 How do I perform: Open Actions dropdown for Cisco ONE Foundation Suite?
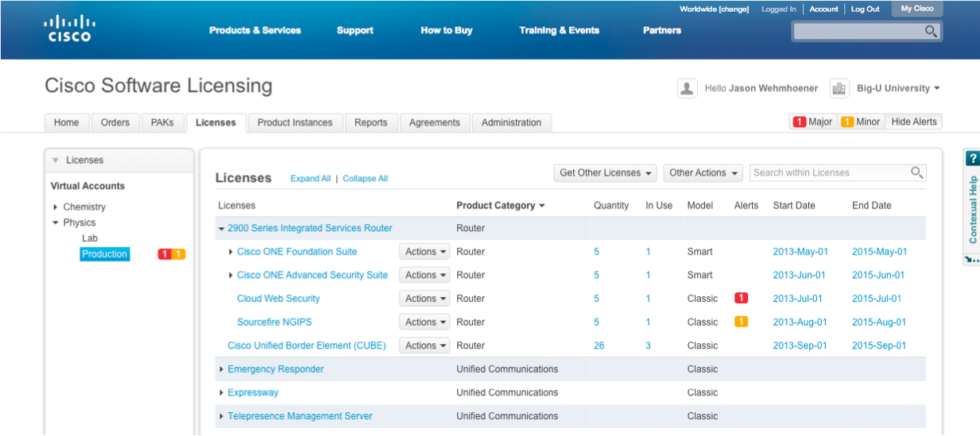point(424,252)
